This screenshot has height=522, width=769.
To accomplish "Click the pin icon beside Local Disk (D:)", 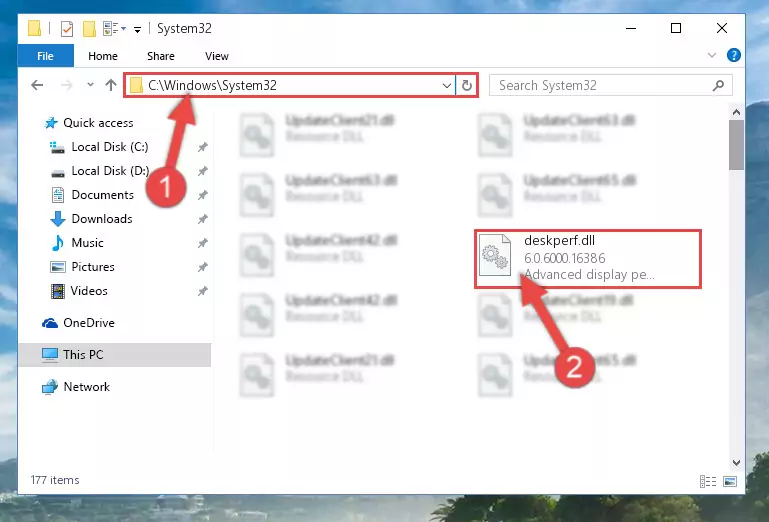I will [203, 171].
